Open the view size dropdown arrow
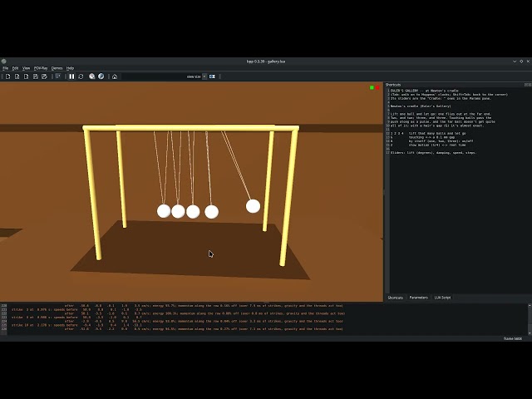 coord(204,76)
